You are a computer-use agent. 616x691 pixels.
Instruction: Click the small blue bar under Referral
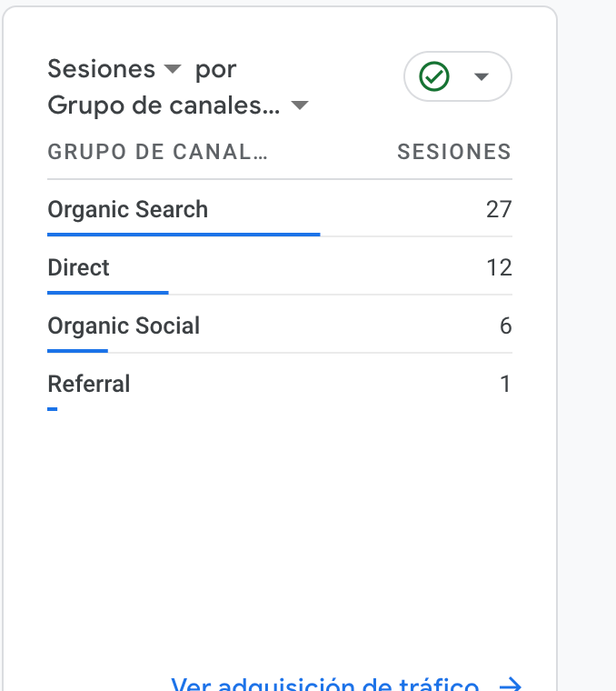pyautogui.click(x=53, y=409)
